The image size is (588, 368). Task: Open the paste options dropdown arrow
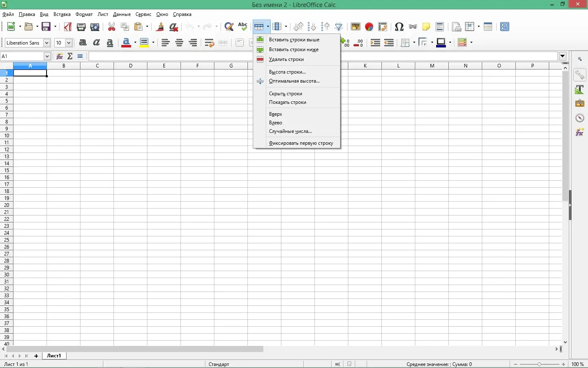[147, 27]
